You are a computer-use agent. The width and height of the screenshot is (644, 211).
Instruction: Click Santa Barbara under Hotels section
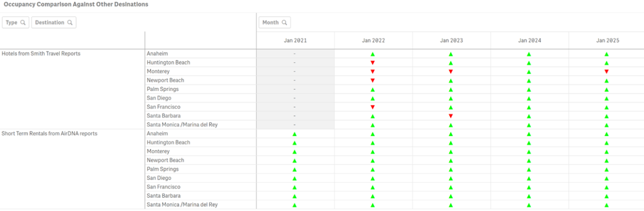coord(164,116)
